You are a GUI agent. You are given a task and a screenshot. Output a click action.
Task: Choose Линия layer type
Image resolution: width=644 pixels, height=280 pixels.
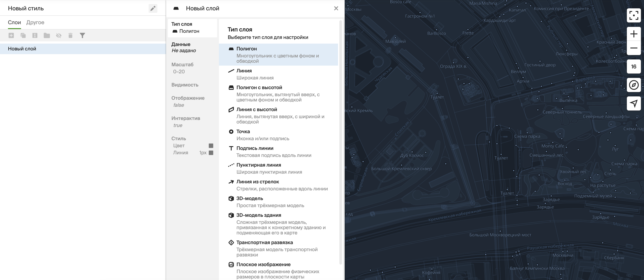click(x=278, y=74)
